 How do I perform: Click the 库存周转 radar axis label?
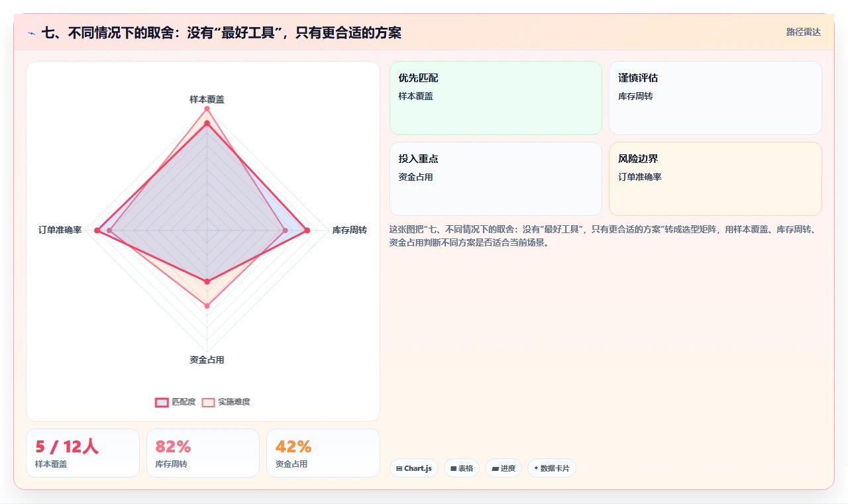350,230
